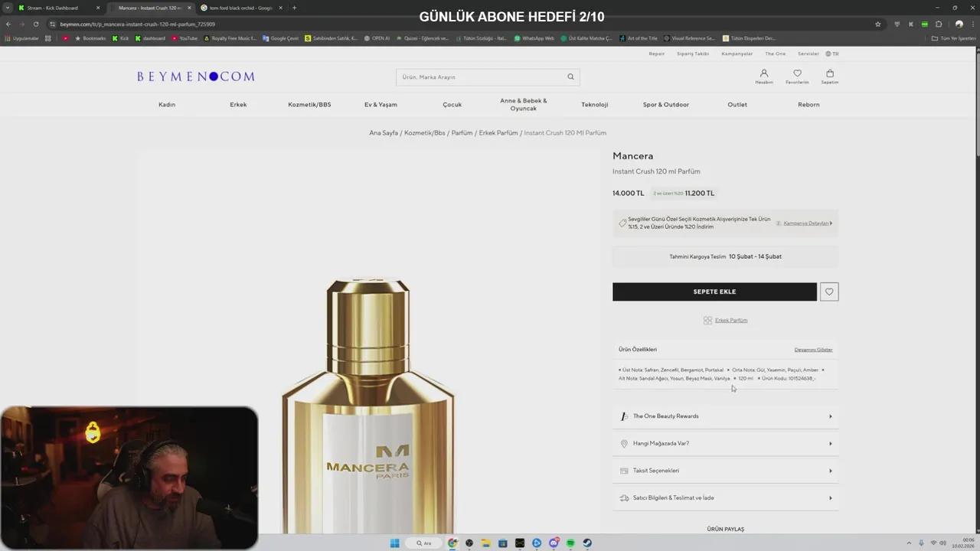Open the Teknoloji menu
The height and width of the screenshot is (551, 980).
pyautogui.click(x=594, y=105)
